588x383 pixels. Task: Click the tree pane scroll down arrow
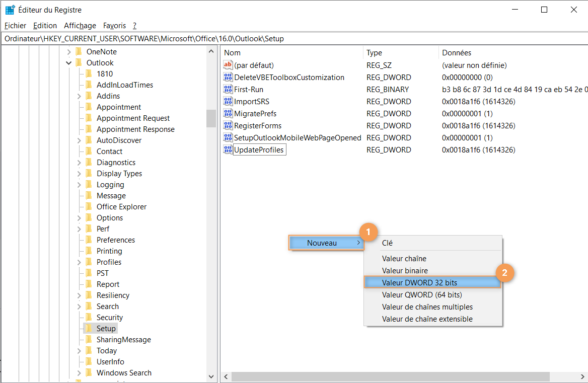click(211, 376)
